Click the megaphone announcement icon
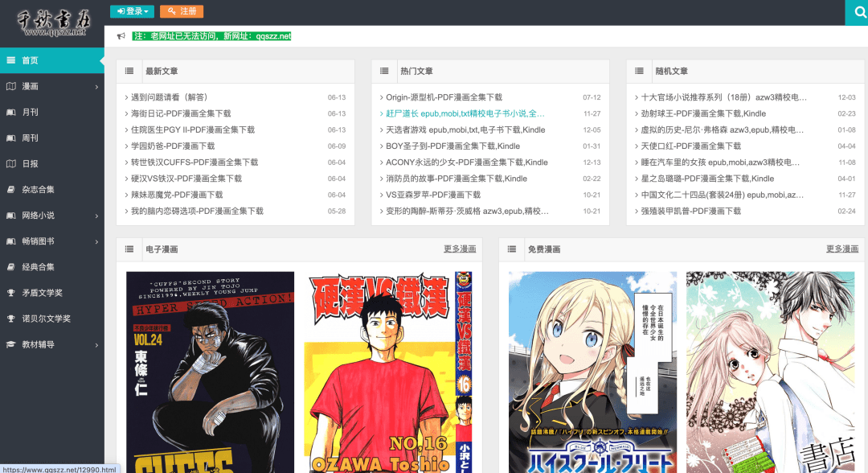The height and width of the screenshot is (473, 868). (121, 36)
